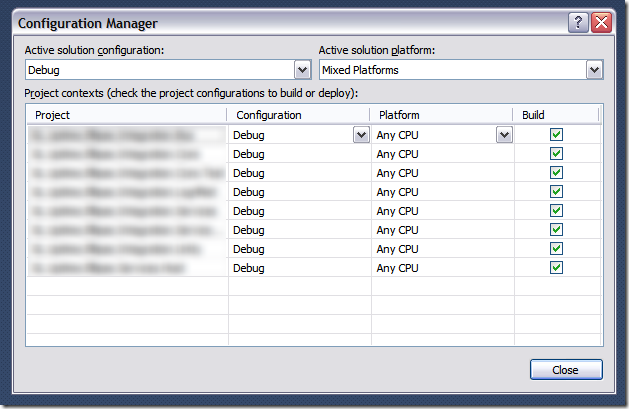Uncheck Build for the first project row
This screenshot has width=629, height=409.
tap(556, 135)
